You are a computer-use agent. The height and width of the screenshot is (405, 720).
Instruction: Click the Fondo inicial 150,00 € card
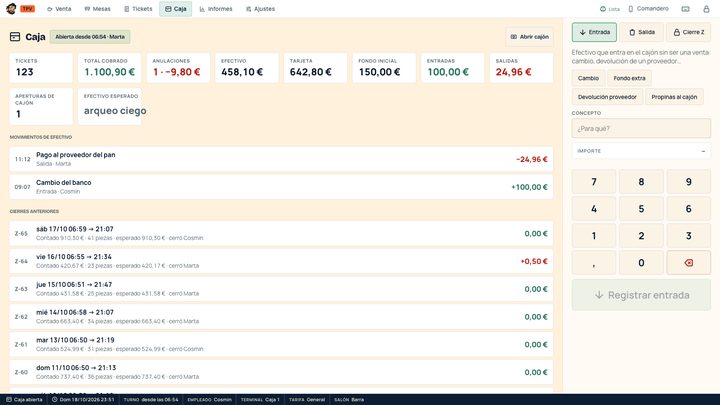click(x=384, y=68)
